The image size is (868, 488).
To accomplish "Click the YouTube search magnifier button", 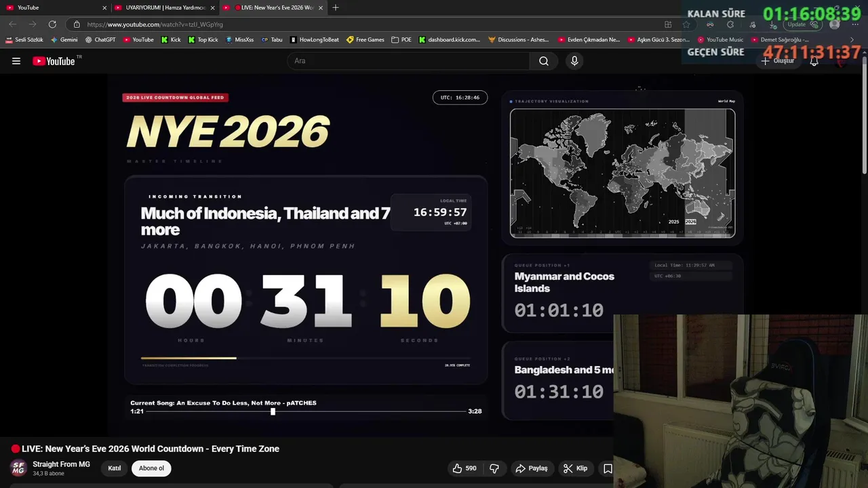I will (544, 61).
